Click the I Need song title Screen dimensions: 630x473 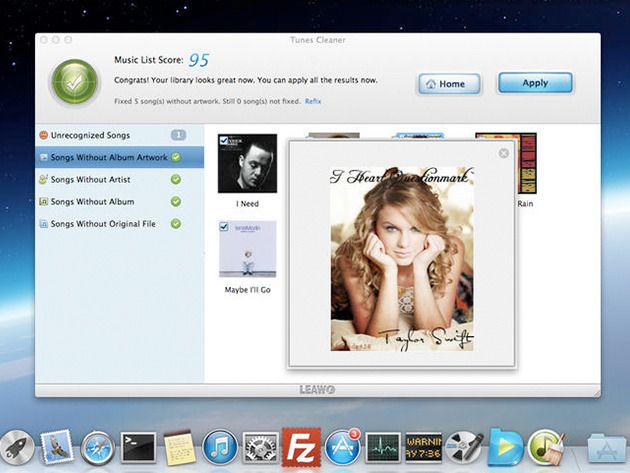[x=248, y=204]
